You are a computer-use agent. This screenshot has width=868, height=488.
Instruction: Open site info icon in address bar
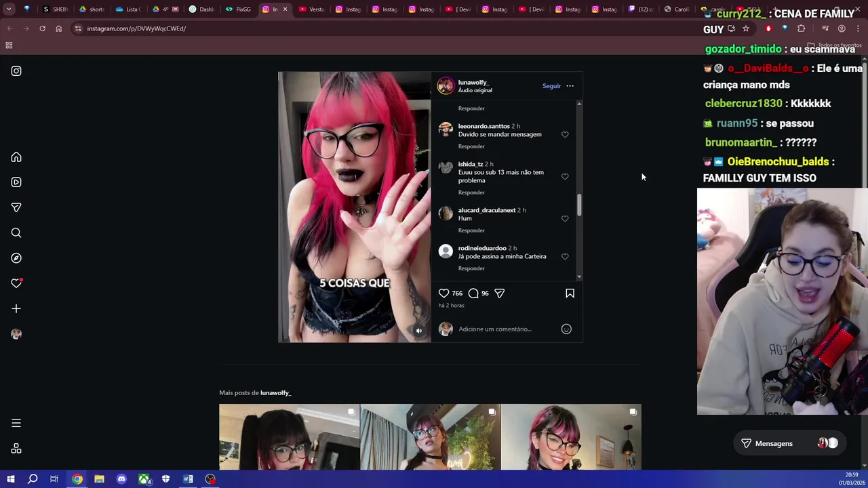[78, 28]
